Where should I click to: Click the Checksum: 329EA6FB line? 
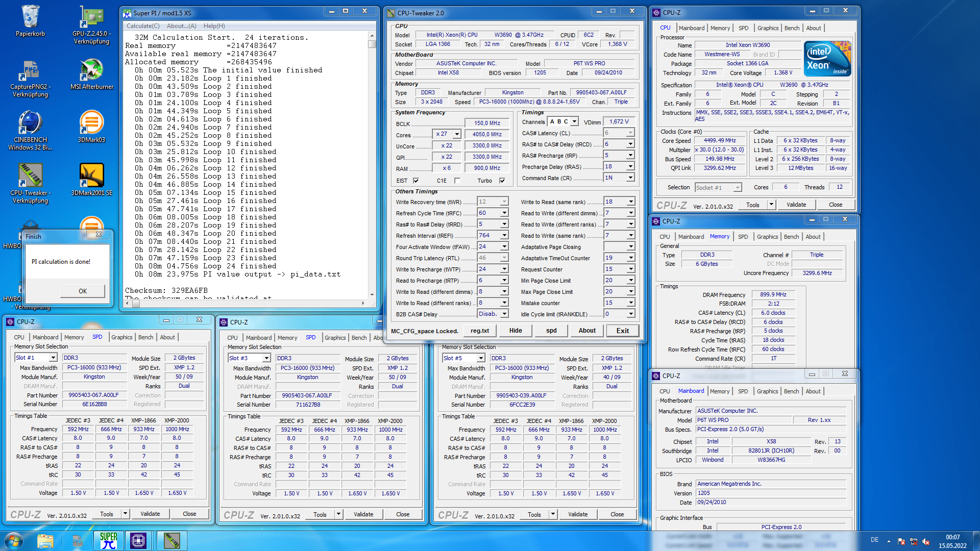pos(166,290)
